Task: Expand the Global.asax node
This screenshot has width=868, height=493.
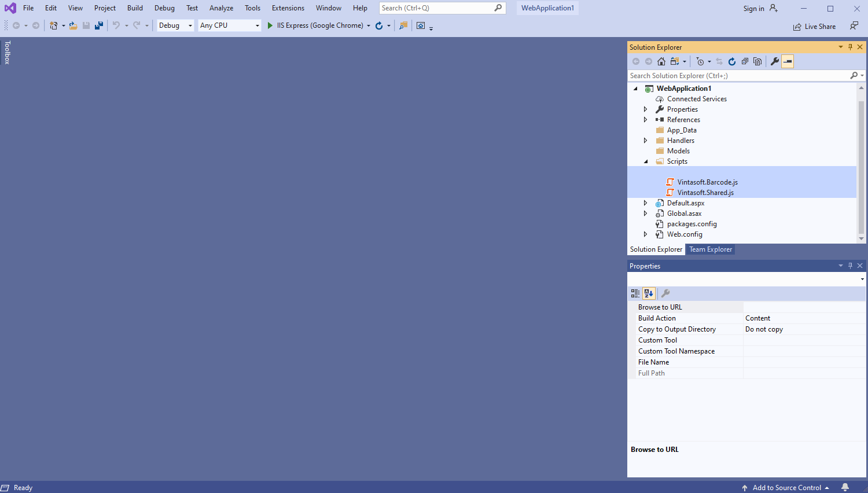Action: click(646, 214)
